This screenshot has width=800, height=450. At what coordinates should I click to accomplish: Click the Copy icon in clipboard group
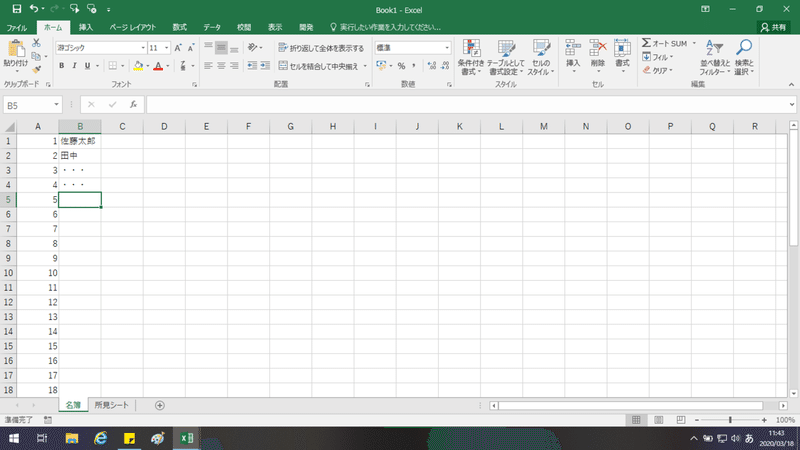36,56
